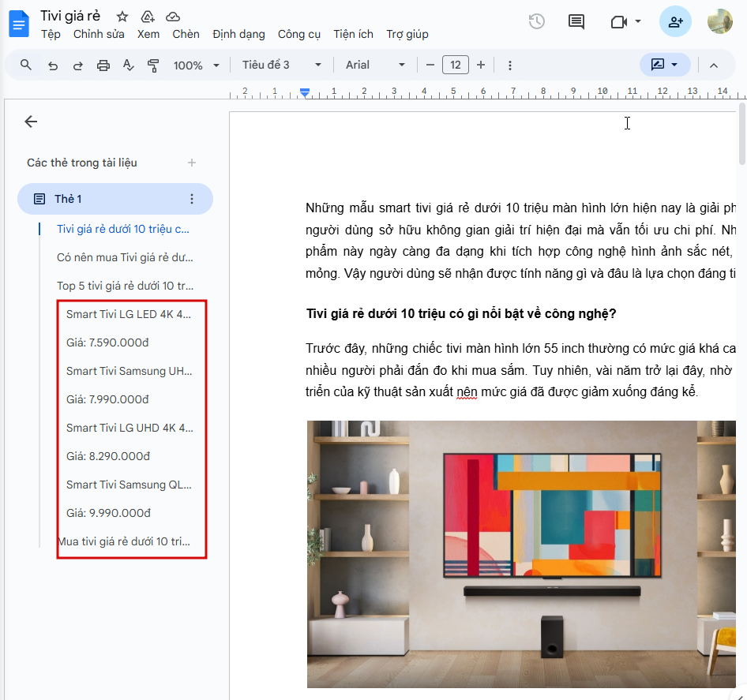Viewport: 747px width, 700px height.
Task: Star the Tivi giá rẻ document
Action: (x=122, y=17)
